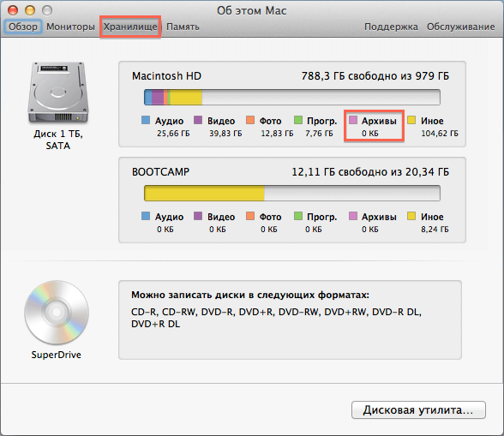
Task: Click the SuperDrive disc icon
Action: point(57,313)
